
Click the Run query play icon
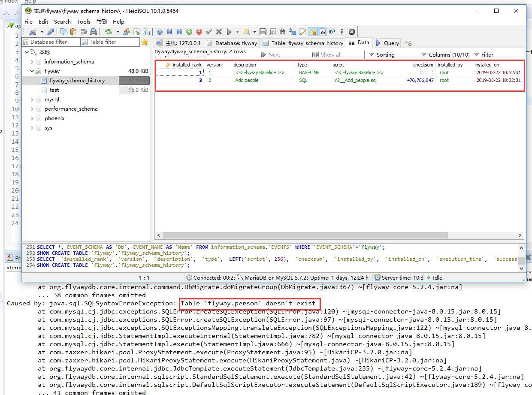(229, 32)
